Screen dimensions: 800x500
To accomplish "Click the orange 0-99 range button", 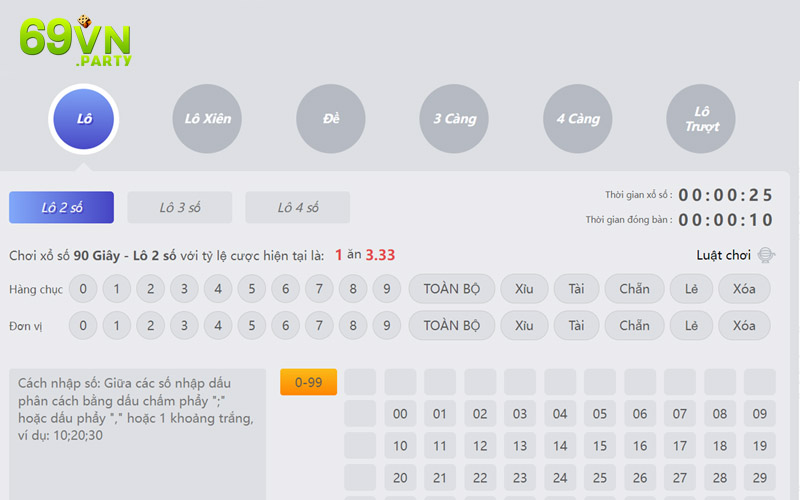I will (308, 382).
